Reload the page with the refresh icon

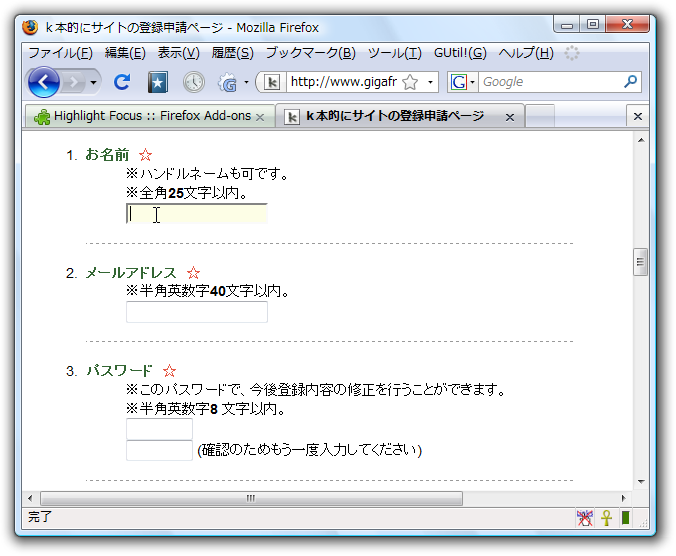(122, 82)
